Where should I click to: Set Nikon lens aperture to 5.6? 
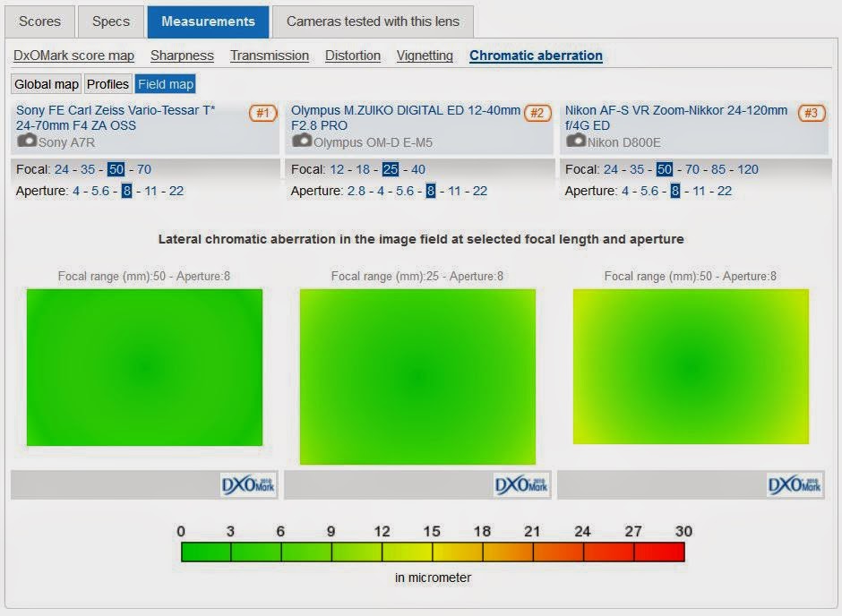649,191
